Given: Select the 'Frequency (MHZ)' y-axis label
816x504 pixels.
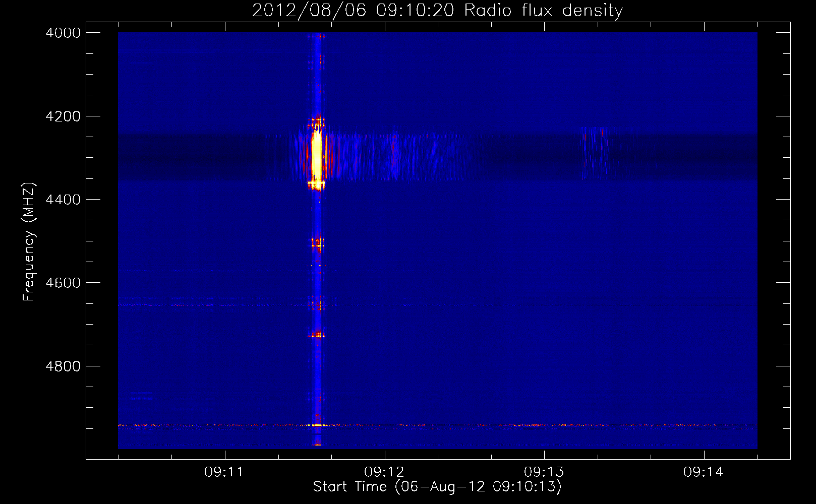Looking at the screenshot, I should (x=29, y=242).
